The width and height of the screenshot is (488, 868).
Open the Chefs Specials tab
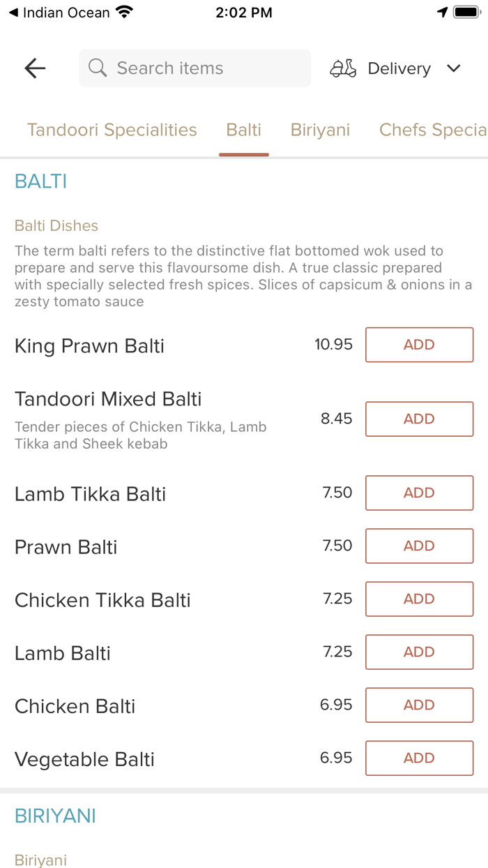(x=432, y=130)
